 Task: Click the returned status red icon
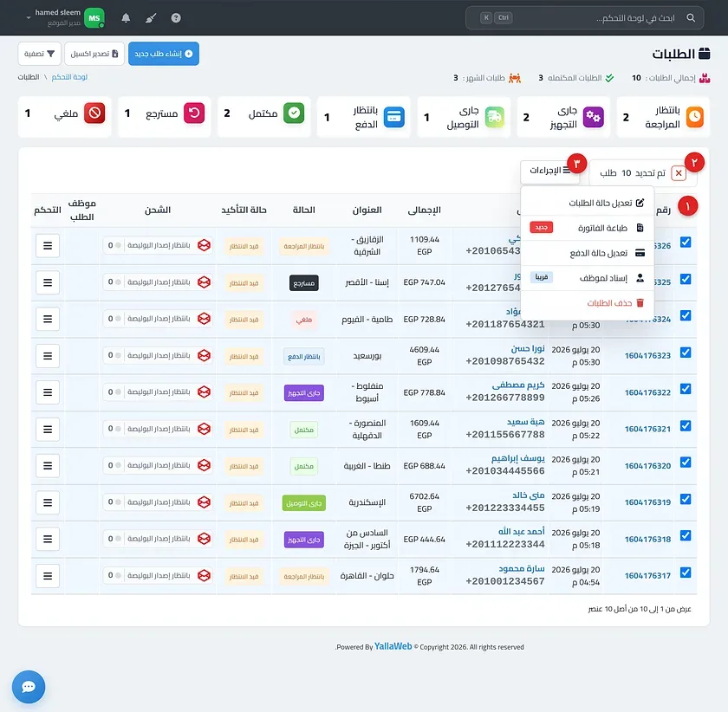(x=194, y=113)
